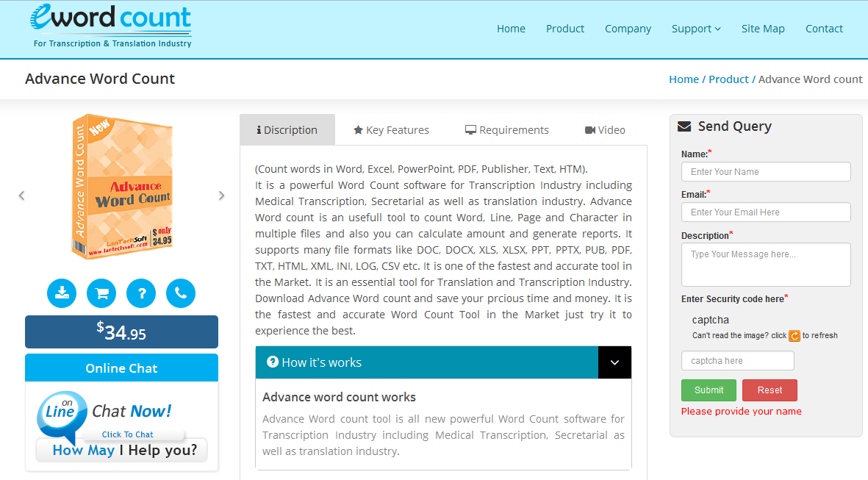Click the question mark help icon
The image size is (868, 480).
(x=141, y=293)
